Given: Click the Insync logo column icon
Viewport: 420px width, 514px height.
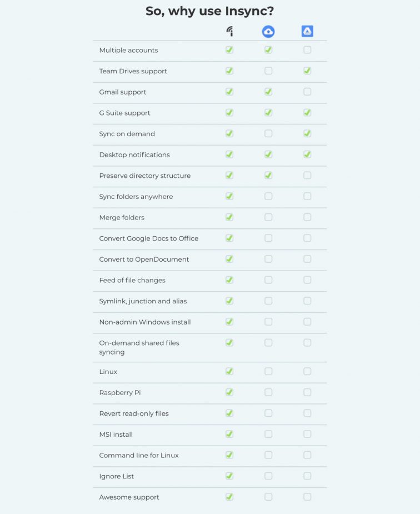Looking at the screenshot, I should [x=229, y=32].
